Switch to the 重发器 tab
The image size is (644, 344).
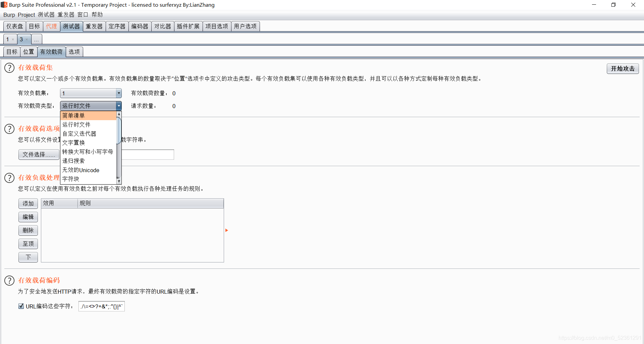point(94,26)
